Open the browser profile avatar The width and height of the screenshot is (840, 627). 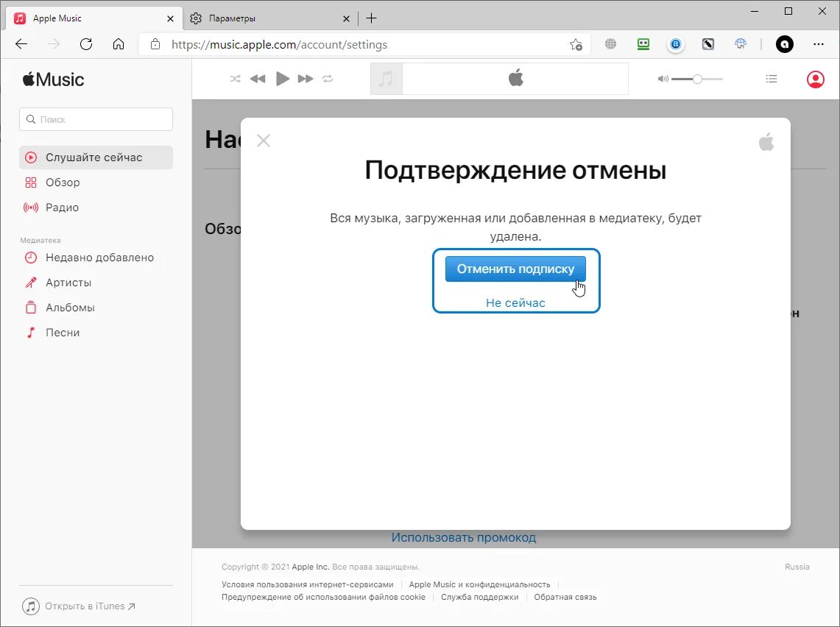pos(785,44)
